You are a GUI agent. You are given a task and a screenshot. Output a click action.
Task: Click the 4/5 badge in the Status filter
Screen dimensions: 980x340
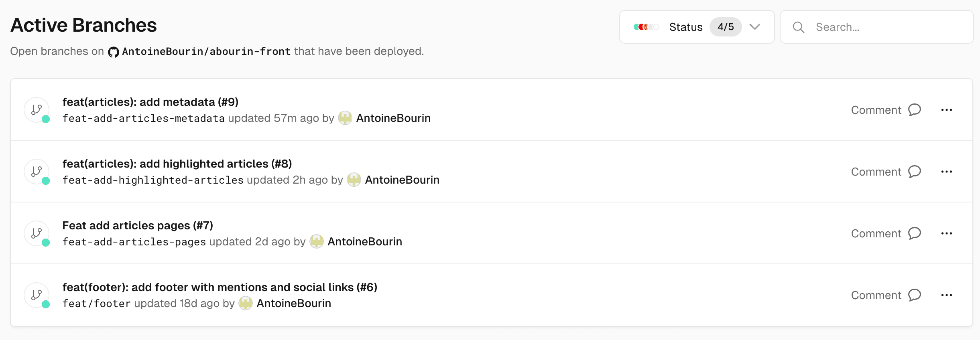pyautogui.click(x=726, y=27)
